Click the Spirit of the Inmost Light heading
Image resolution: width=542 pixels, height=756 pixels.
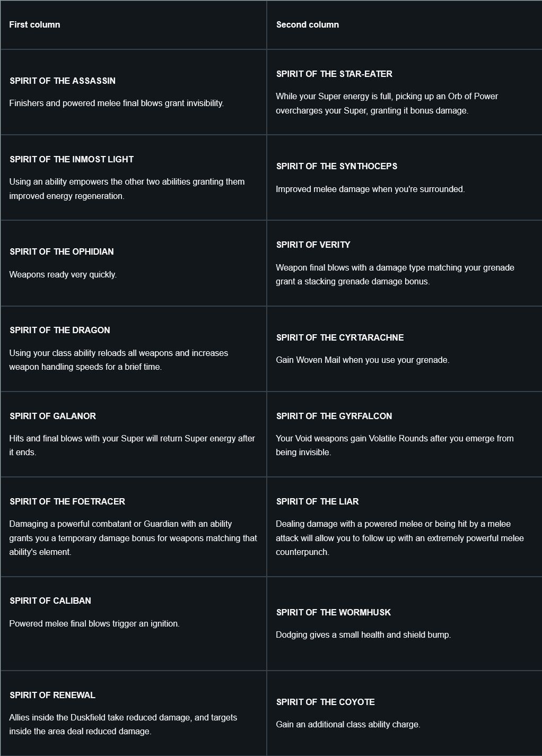point(72,159)
